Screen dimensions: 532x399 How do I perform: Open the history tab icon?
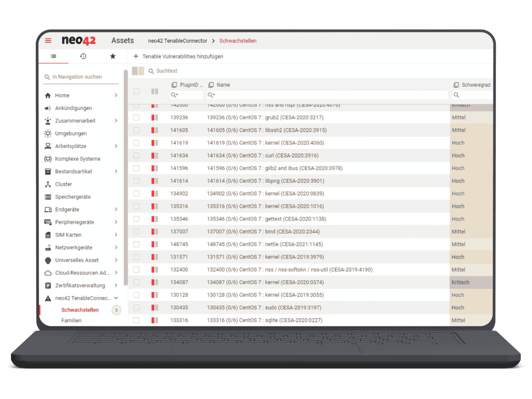(x=83, y=56)
